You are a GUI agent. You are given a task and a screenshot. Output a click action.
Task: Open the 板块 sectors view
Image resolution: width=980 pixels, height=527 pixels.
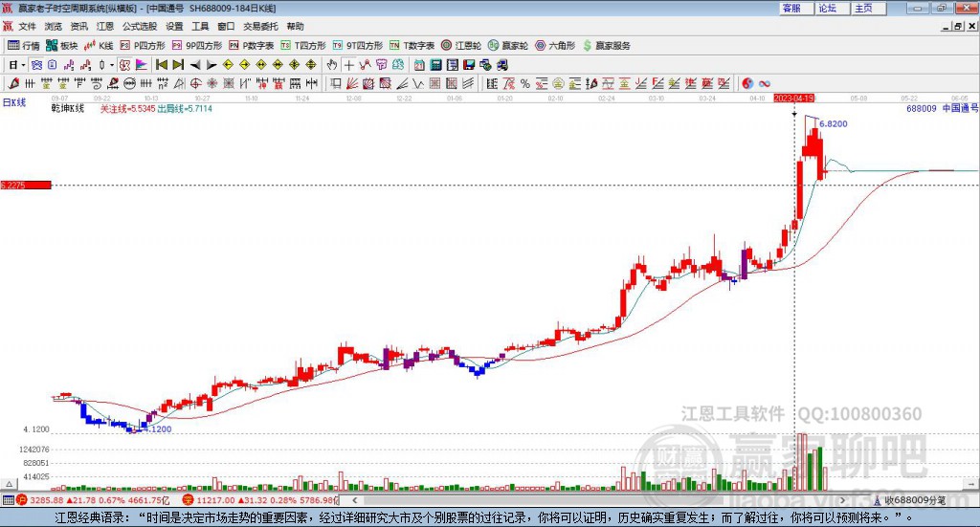click(62, 46)
